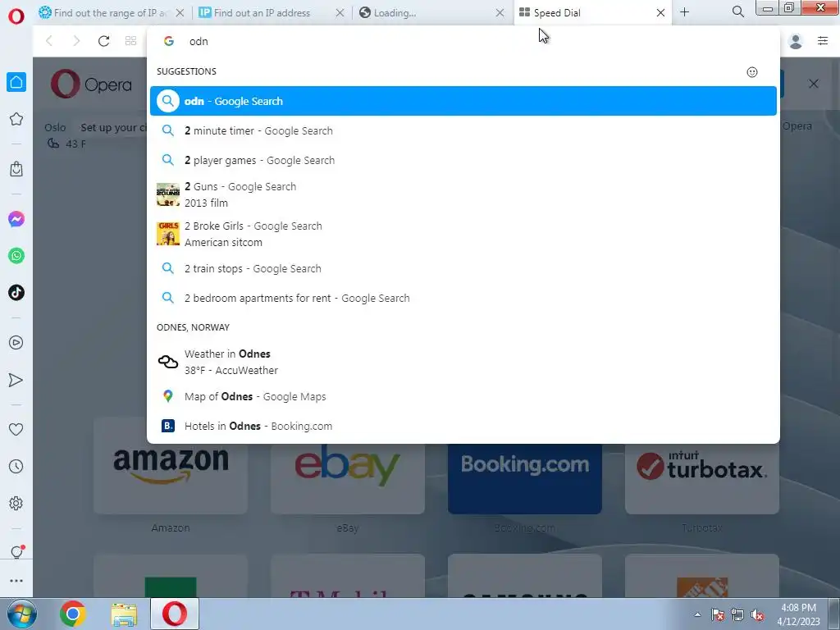The width and height of the screenshot is (840, 630).
Task: Open the Windows Start button
Action: click(21, 614)
